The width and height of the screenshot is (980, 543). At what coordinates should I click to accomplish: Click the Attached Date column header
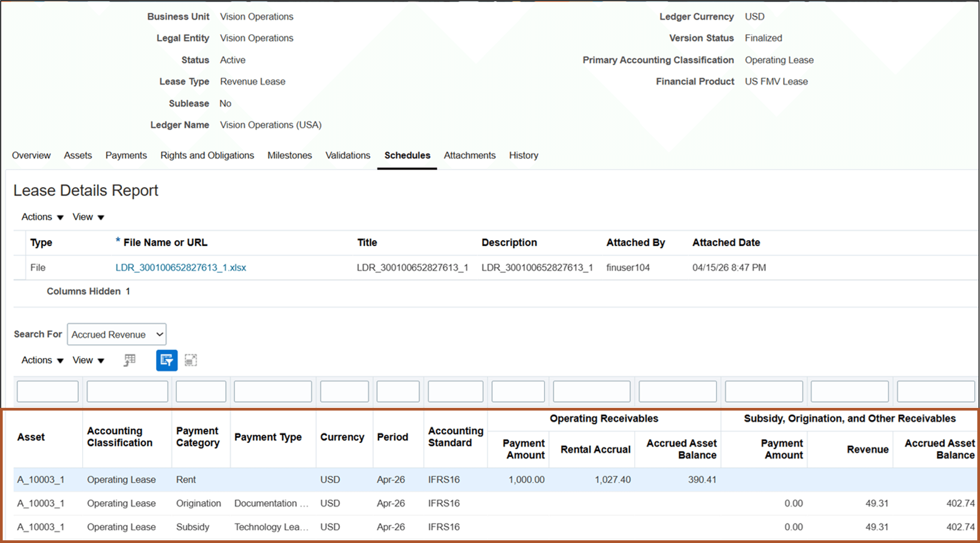(x=726, y=242)
